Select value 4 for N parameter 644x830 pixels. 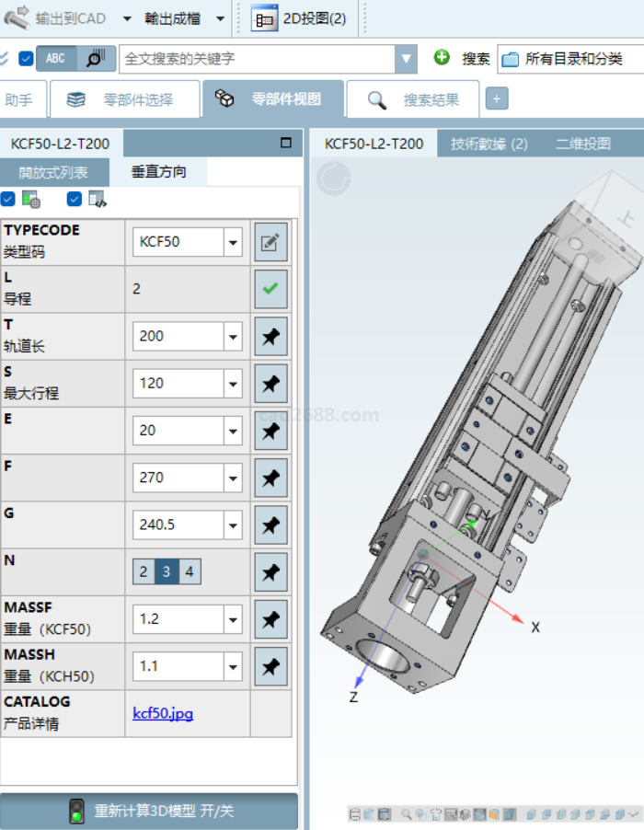coord(190,572)
